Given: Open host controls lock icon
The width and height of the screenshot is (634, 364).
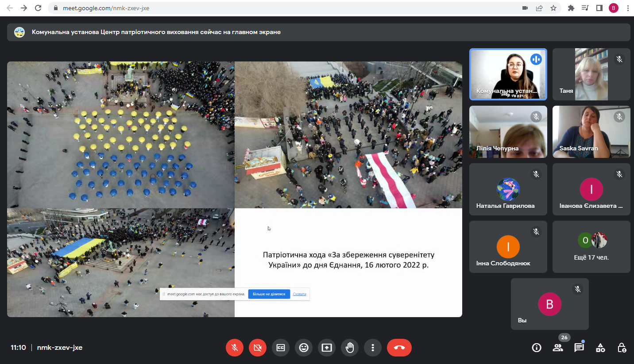Looking at the screenshot, I should 622,348.
